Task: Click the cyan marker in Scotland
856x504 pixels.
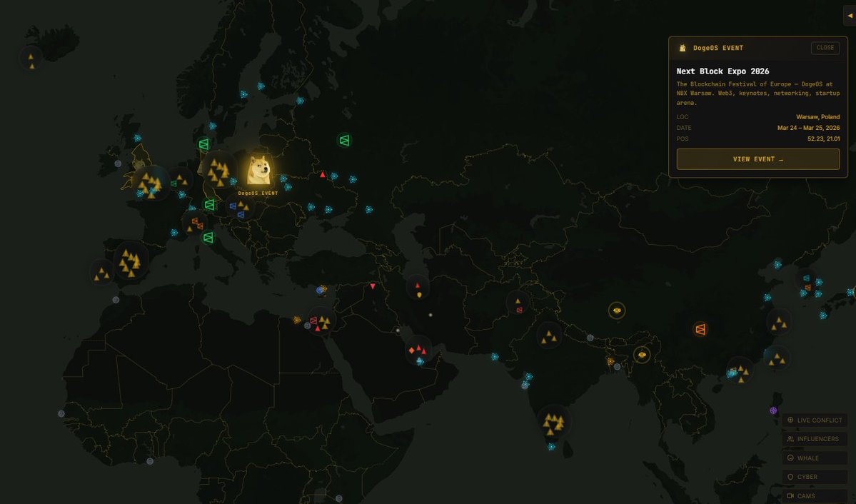Action: pyautogui.click(x=138, y=138)
